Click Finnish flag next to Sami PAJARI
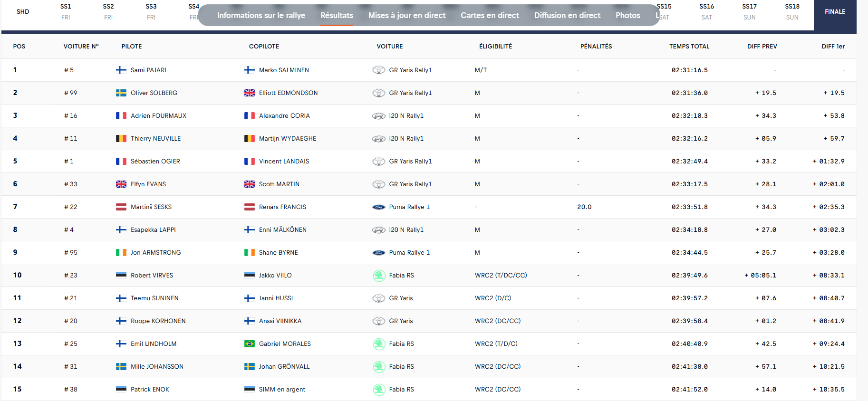This screenshot has width=868, height=401. click(121, 70)
